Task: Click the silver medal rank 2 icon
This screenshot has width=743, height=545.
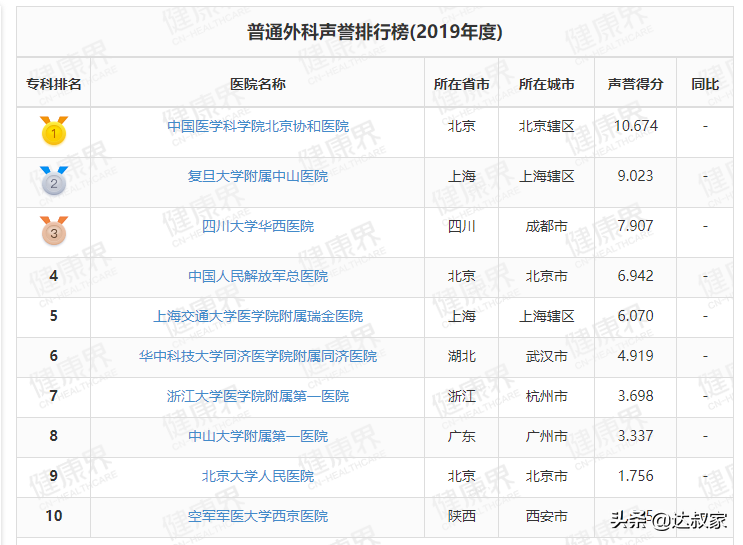Action: pos(54,181)
